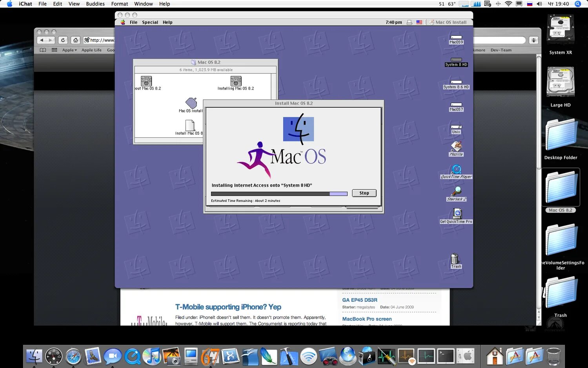Screen dimensions: 588x368
Task: Open Top Sites grid icon in Safari
Action: coord(55,50)
